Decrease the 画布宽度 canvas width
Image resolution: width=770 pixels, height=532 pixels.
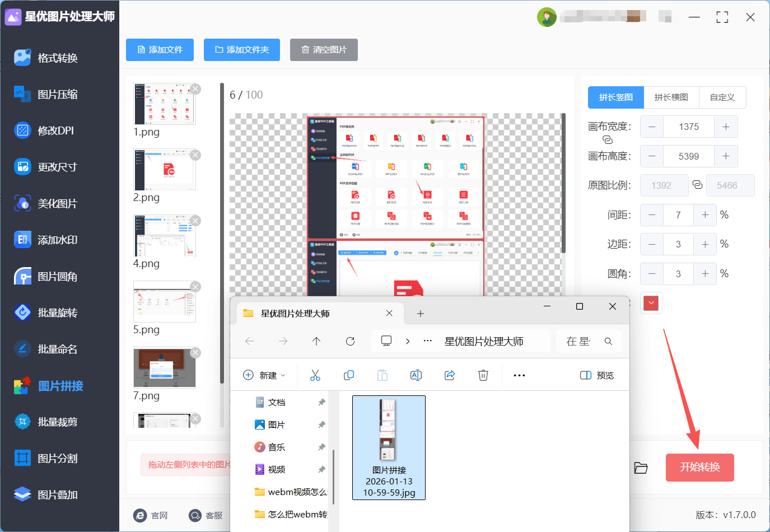pyautogui.click(x=652, y=127)
